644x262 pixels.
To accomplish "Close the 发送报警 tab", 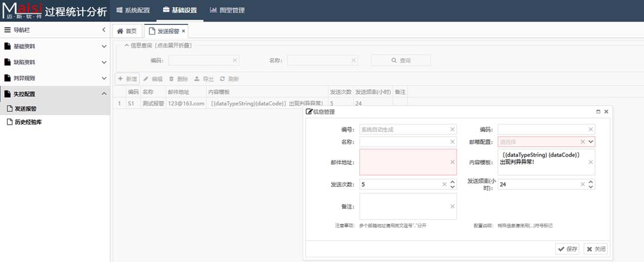I will tap(184, 31).
